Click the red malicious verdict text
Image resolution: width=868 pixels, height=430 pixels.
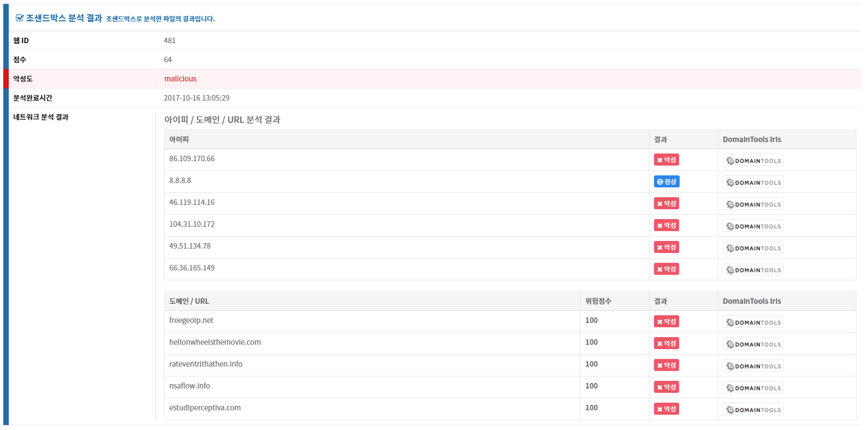click(180, 79)
